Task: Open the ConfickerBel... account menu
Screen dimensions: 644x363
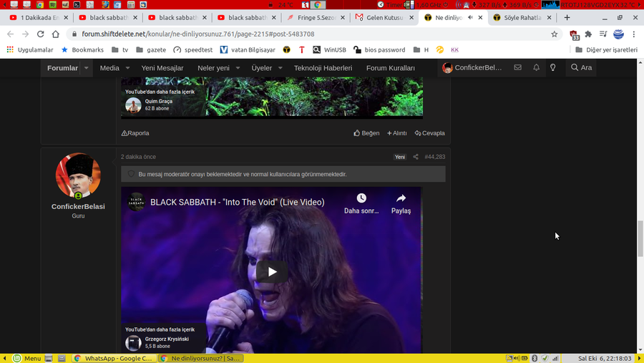Action: coord(472,67)
